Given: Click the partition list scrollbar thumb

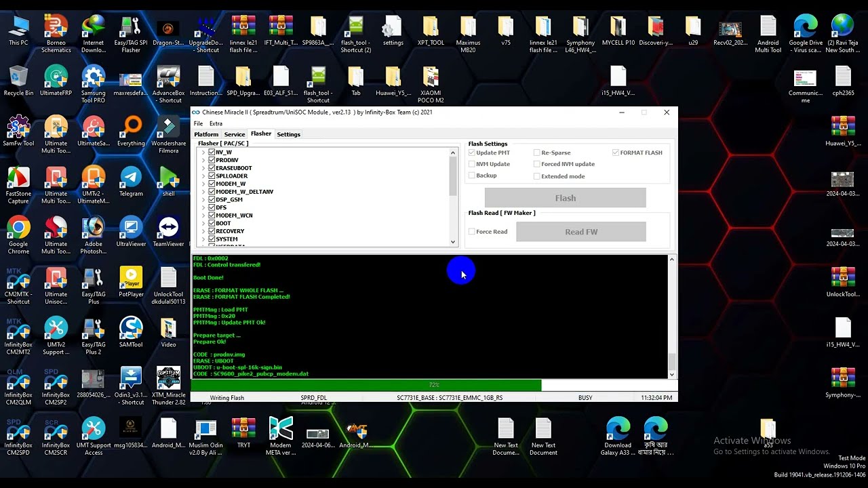Looking at the screenshot, I should [453, 177].
